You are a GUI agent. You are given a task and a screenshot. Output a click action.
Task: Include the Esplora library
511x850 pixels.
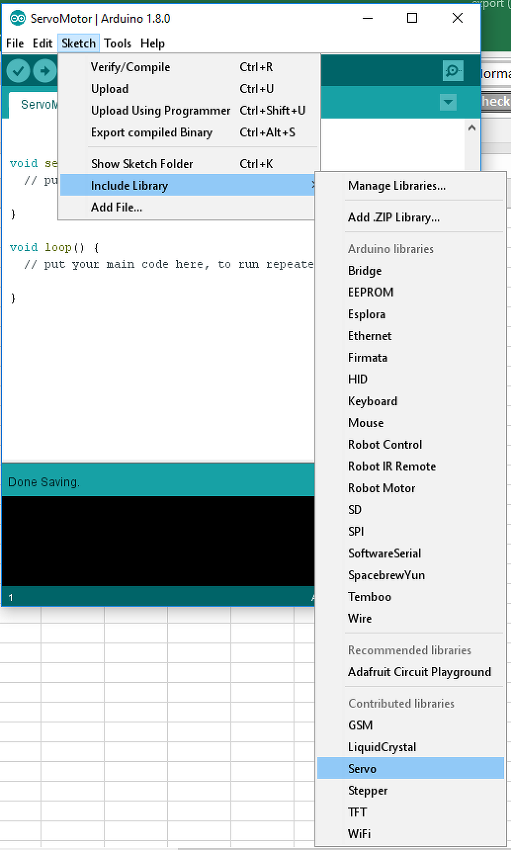click(410, 314)
